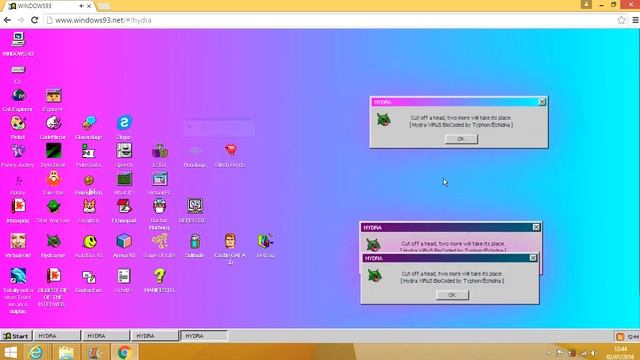
Task: Launch the Byte Beat desktop icon
Action: click(x=53, y=151)
